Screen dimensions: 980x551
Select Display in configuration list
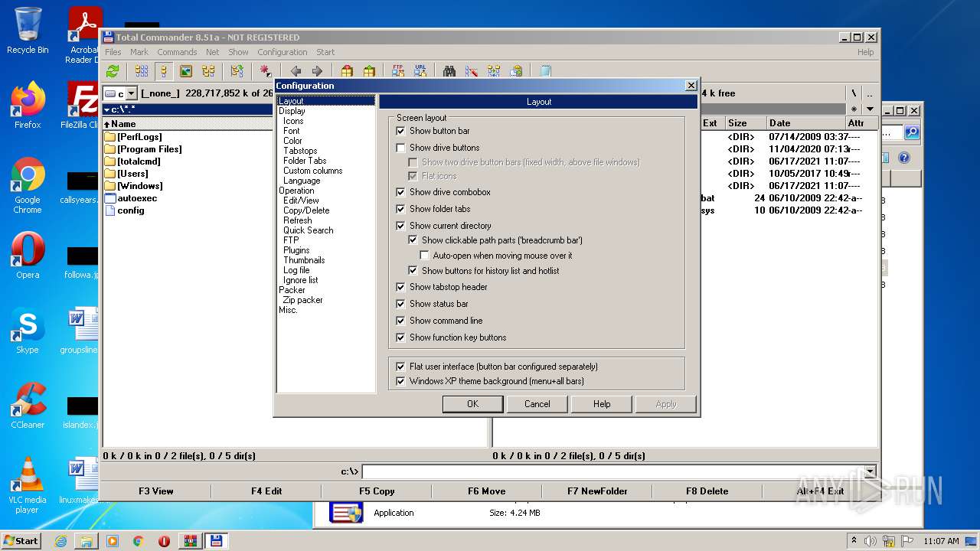[292, 111]
